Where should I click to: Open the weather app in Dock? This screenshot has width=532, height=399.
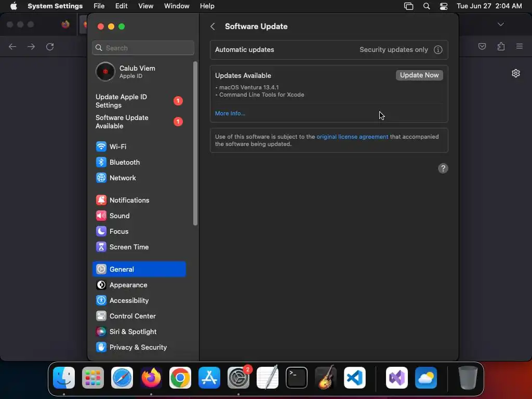click(426, 378)
